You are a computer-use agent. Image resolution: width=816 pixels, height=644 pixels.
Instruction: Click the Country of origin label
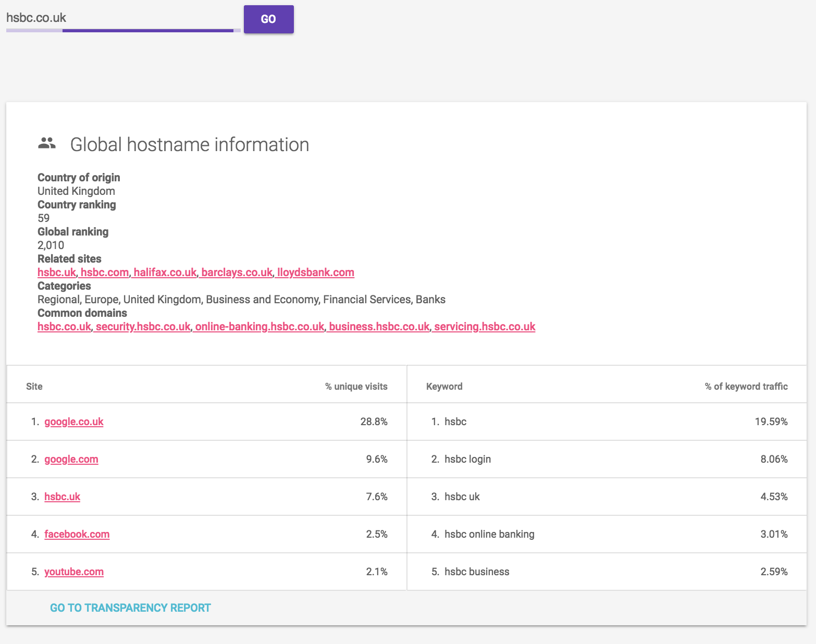coord(79,178)
